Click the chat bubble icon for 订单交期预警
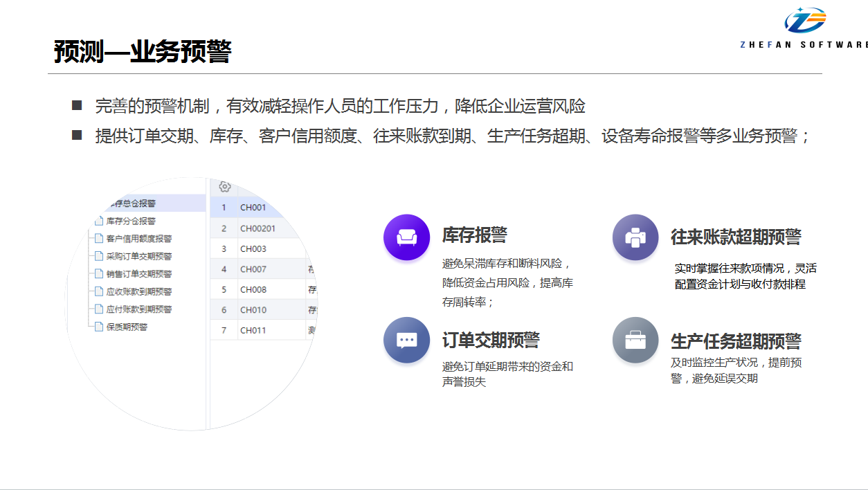 coord(406,340)
